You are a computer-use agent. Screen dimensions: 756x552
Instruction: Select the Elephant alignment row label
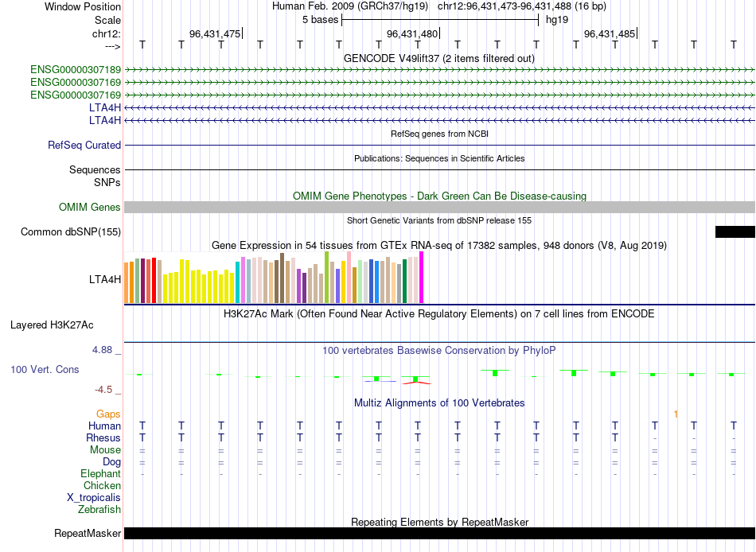click(x=101, y=474)
